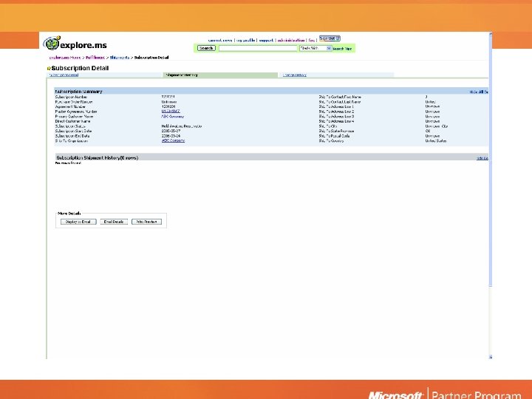Click the explore.ms globe logo icon

click(52, 43)
